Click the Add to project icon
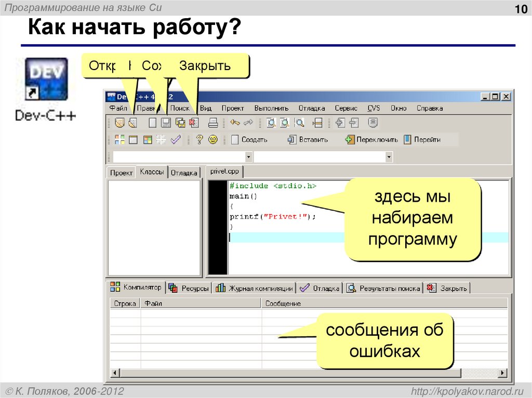532x398 pixels. click(x=340, y=122)
